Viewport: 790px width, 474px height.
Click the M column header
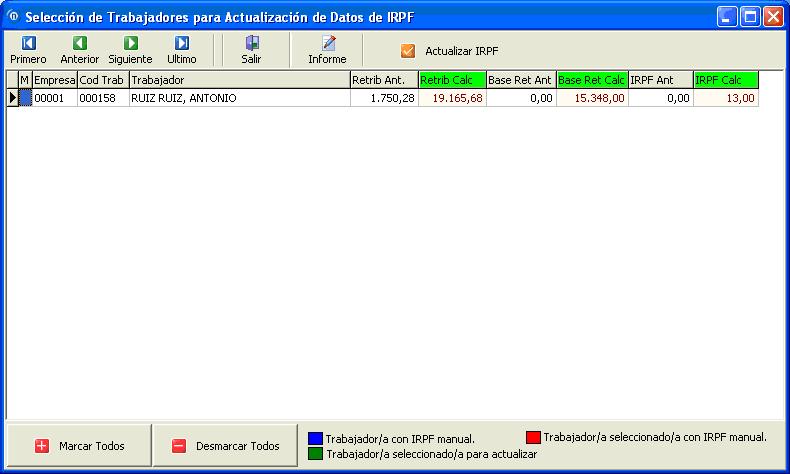[25, 80]
